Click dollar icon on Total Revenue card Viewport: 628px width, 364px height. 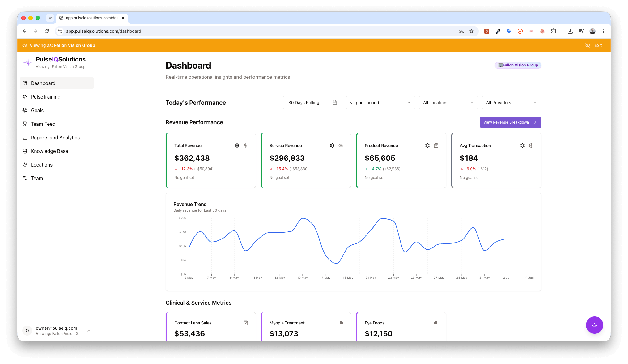(x=246, y=146)
